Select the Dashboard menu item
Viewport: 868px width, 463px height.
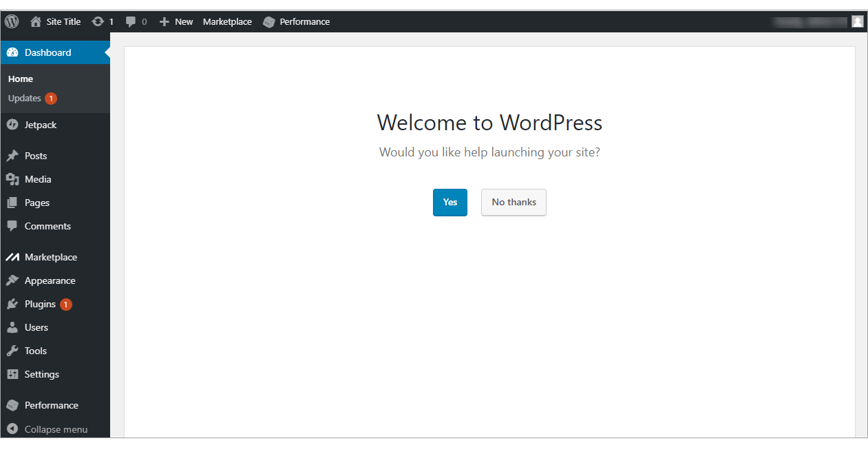(x=55, y=52)
